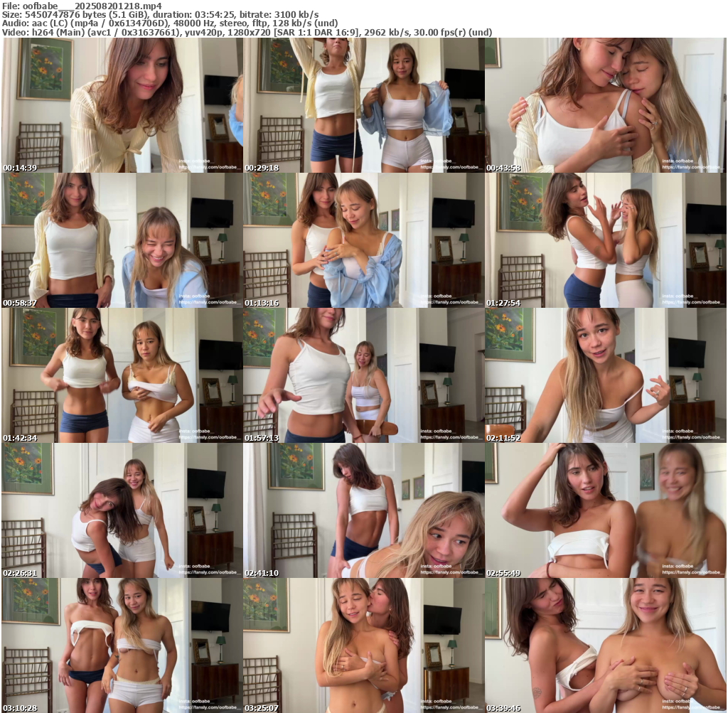This screenshot has width=728, height=713.
Task: Select the thumbnail at timestamp 02:41:10
Action: pos(363,510)
